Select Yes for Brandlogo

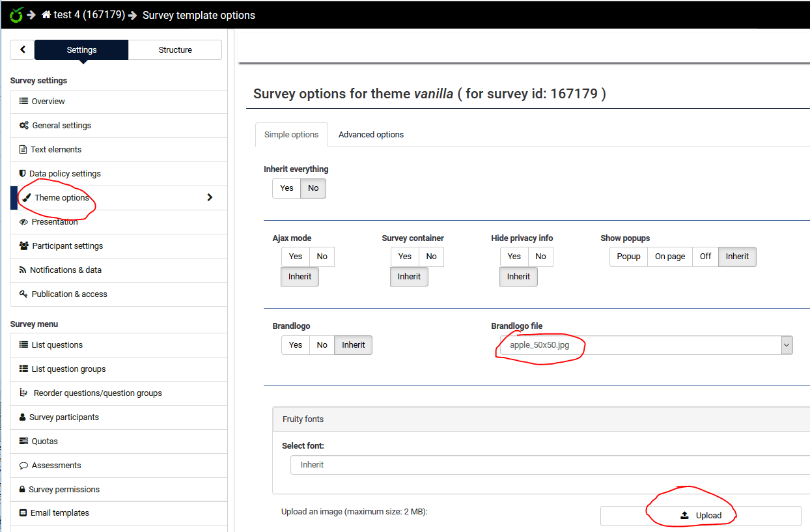click(x=295, y=345)
